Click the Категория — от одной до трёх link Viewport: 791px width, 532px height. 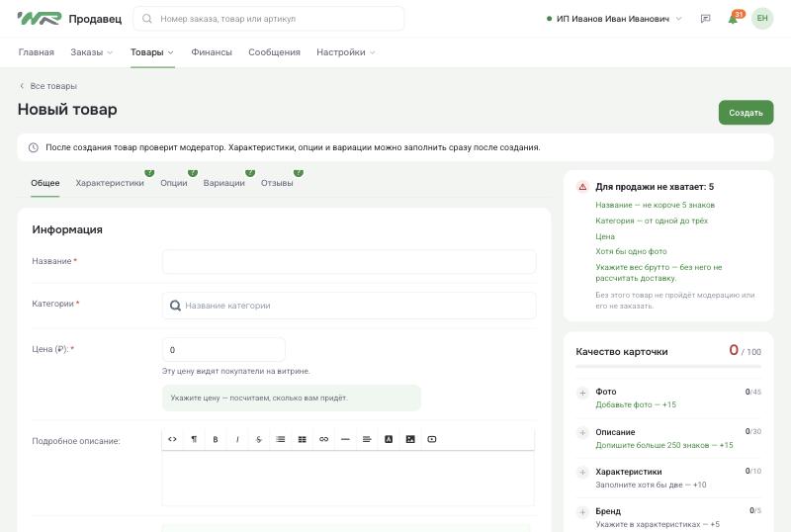[x=652, y=221]
